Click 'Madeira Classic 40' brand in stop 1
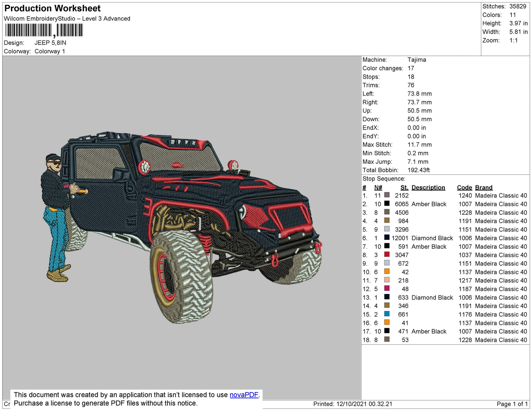Viewport: 532px width, 411px height. (501, 196)
